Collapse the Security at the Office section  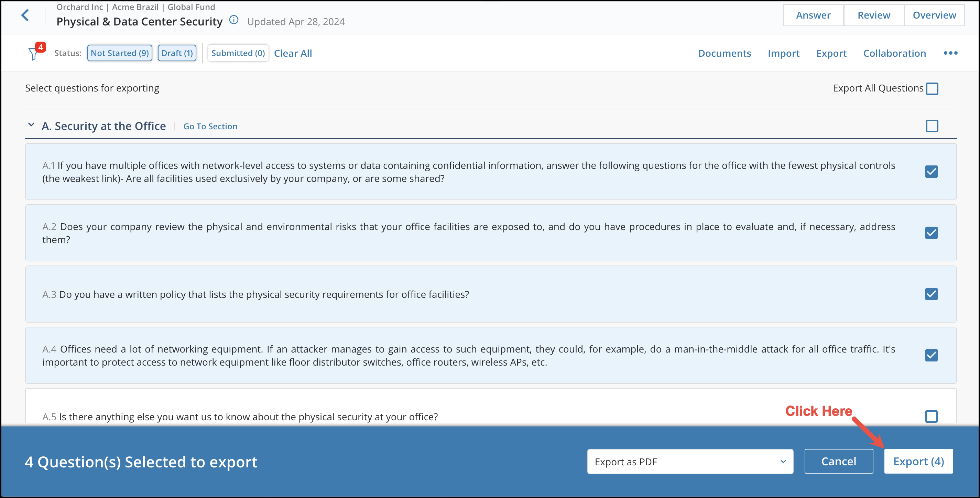[x=32, y=125]
